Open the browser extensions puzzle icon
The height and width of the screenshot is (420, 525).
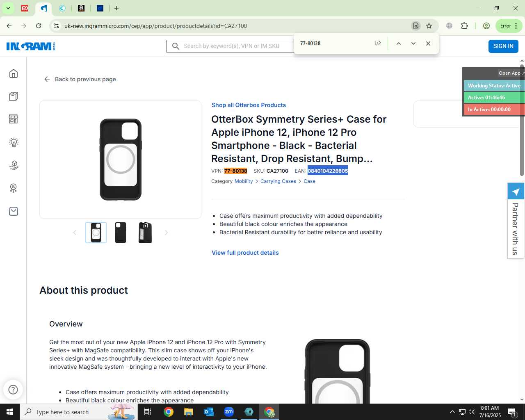(464, 26)
